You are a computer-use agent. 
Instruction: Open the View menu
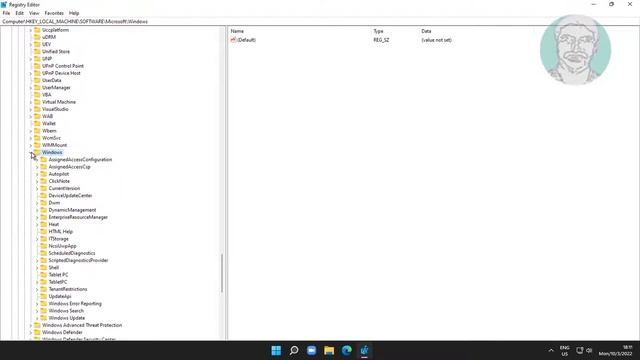point(34,13)
